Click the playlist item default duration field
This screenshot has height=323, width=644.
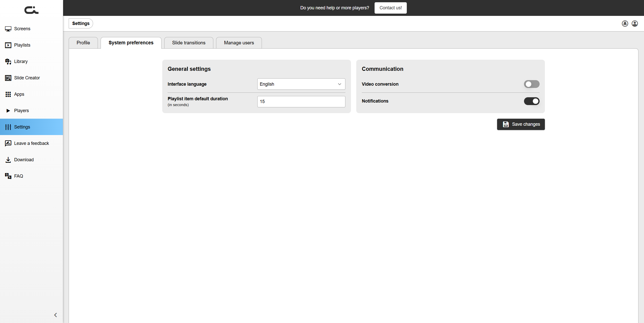[x=301, y=102]
